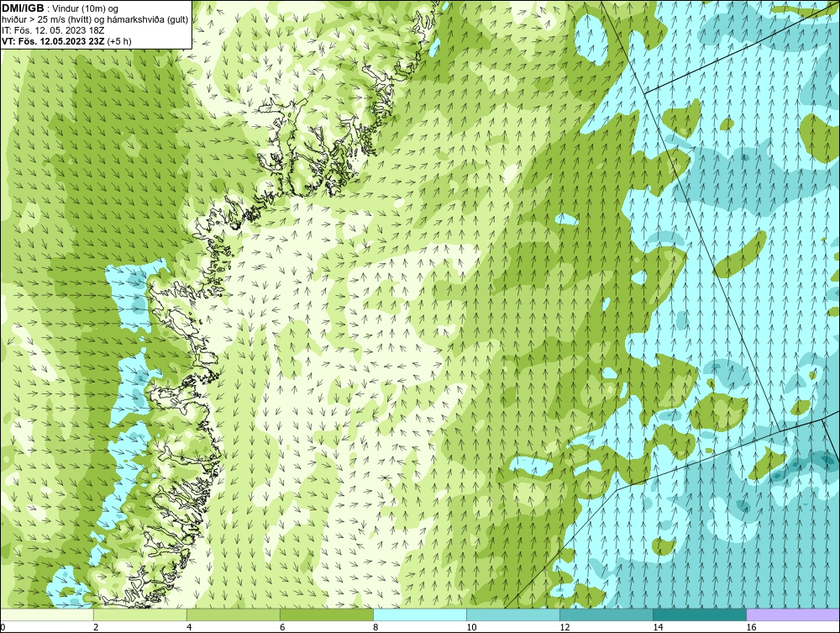Click the 2–4 m/s light green swatch

139,615
